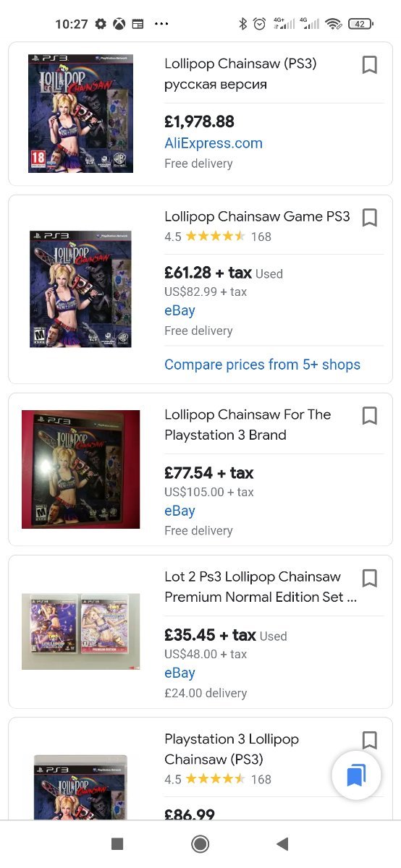Bookmark the AliExpress Lollipop Chainsaw listing
401x868 pixels.
(369, 65)
